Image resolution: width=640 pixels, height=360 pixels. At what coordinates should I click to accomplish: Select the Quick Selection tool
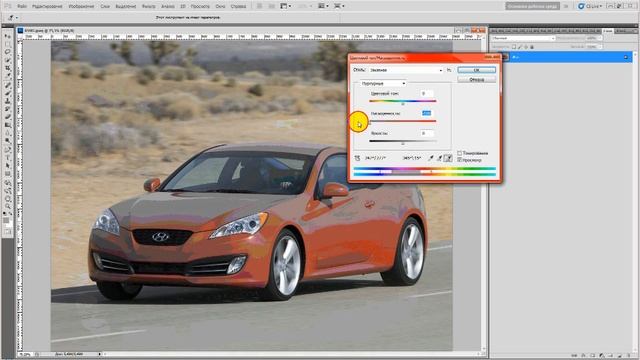[8, 60]
